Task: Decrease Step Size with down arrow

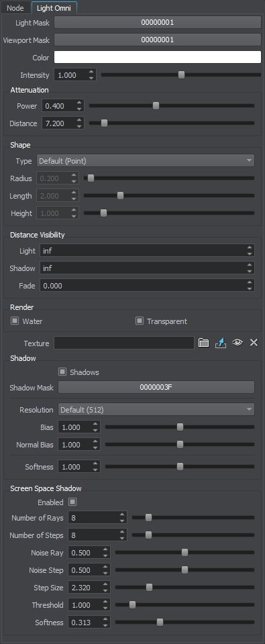Action: tap(105, 590)
